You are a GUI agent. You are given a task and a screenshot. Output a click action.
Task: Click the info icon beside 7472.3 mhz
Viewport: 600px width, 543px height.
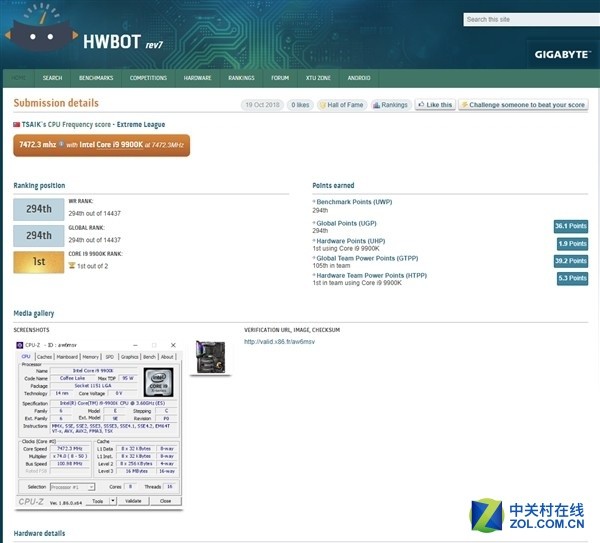point(61,144)
